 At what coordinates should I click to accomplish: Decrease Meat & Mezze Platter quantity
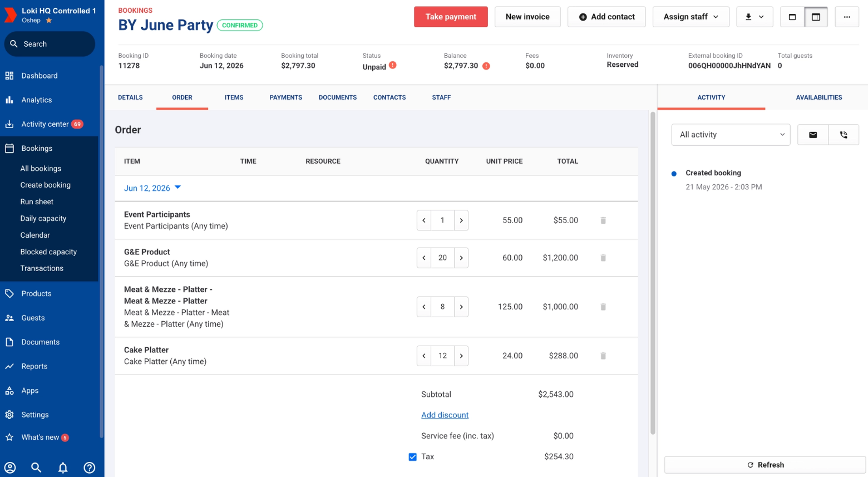click(424, 307)
